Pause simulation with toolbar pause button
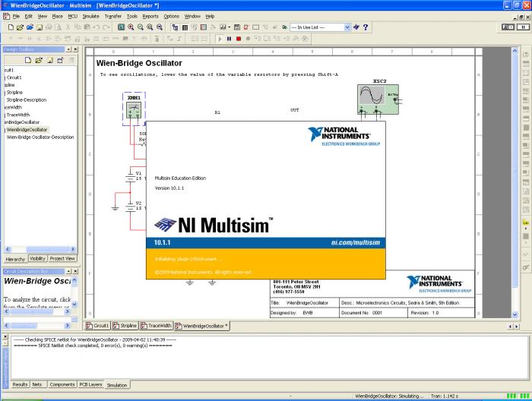 pos(229,39)
